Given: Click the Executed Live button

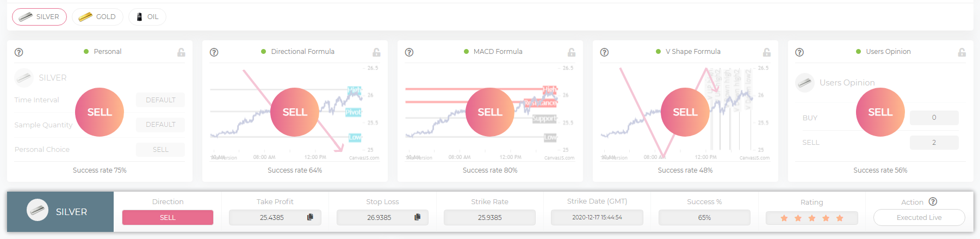Looking at the screenshot, I should pyautogui.click(x=919, y=217).
